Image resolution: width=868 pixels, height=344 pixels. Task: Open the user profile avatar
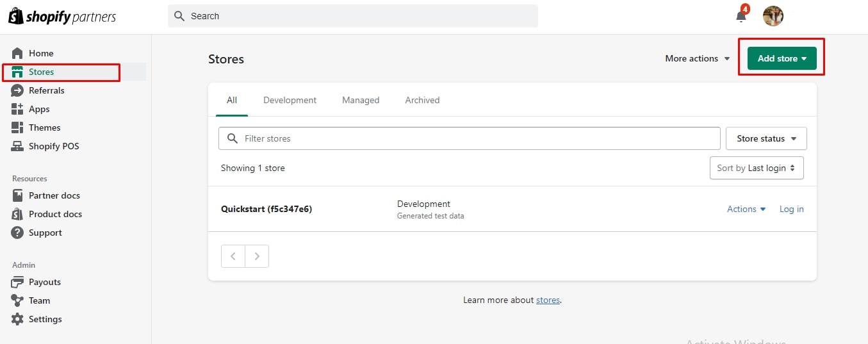coord(773,16)
